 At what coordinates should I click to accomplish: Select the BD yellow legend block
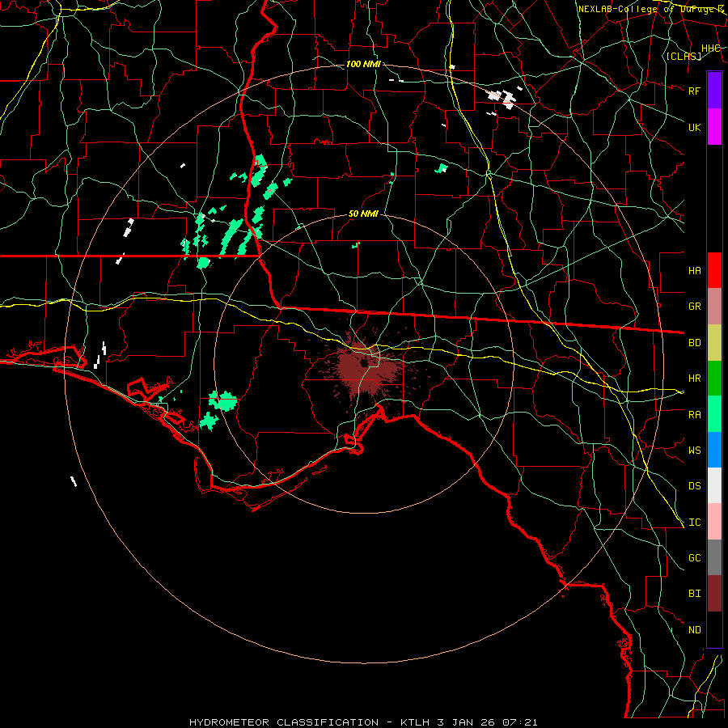(714, 342)
